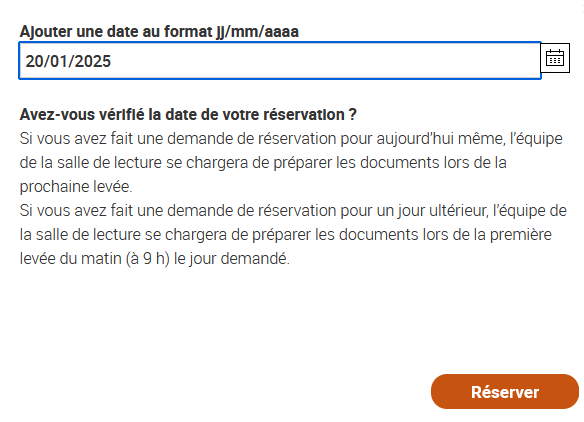Click 'levée du matin' in the final line
Image resolution: width=584 pixels, height=422 pixels.
70,258
